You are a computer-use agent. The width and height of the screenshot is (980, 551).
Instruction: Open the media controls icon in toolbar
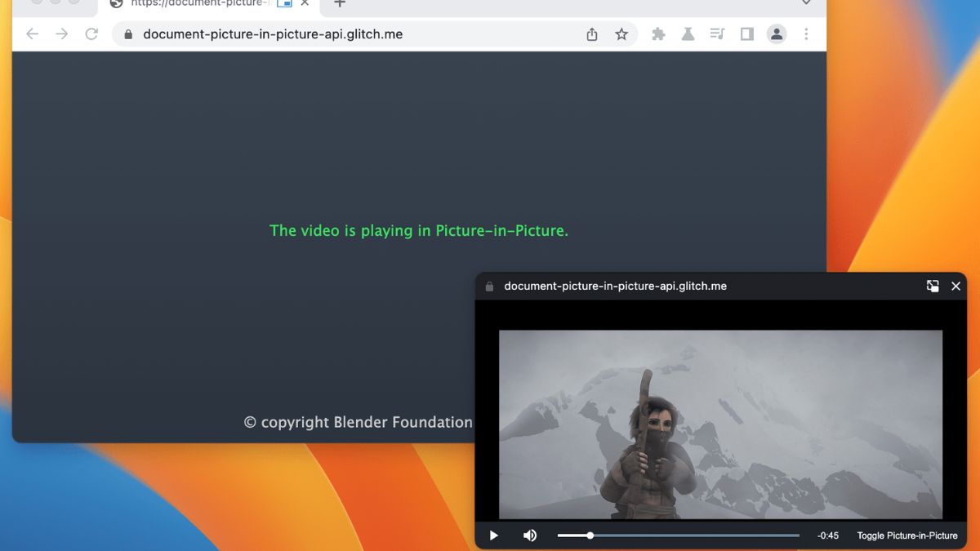pyautogui.click(x=717, y=34)
